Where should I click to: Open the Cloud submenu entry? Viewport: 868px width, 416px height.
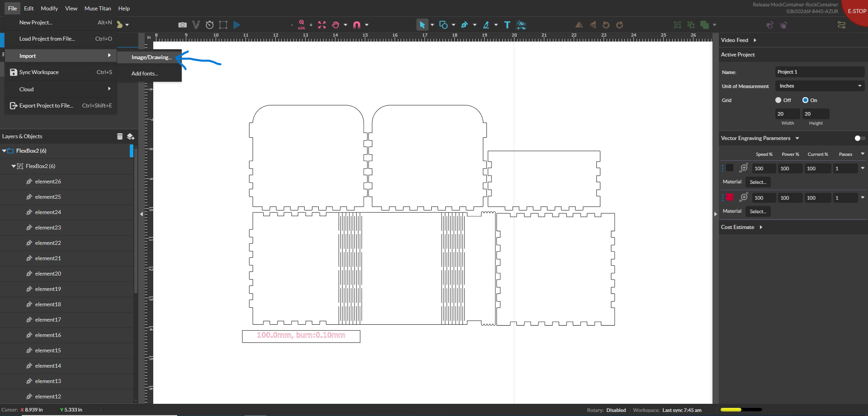pos(61,89)
